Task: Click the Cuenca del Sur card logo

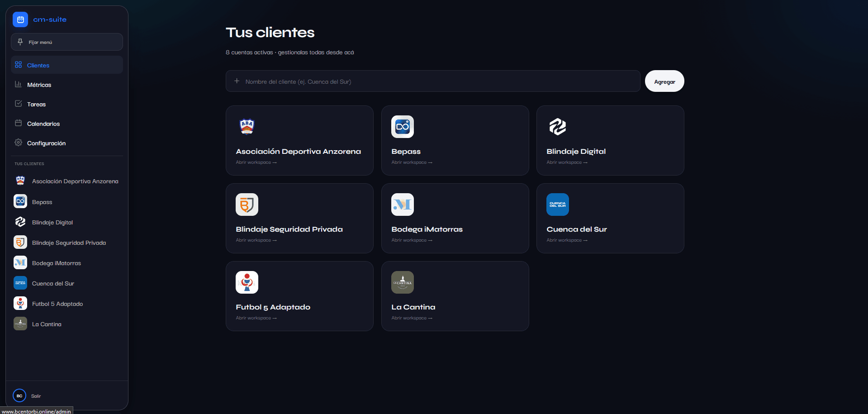Action: [558, 205]
